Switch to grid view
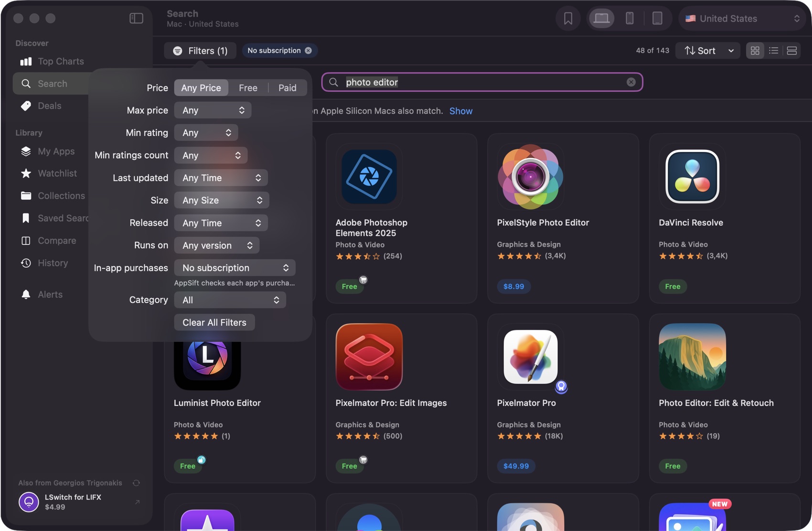Screen dimensions: 812x531 click(755, 51)
